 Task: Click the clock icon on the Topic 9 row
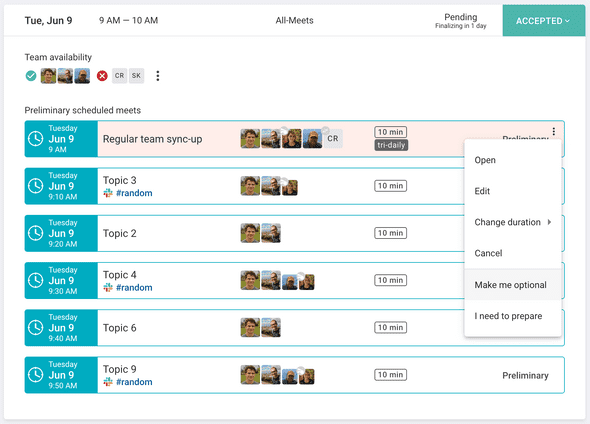[x=36, y=375]
